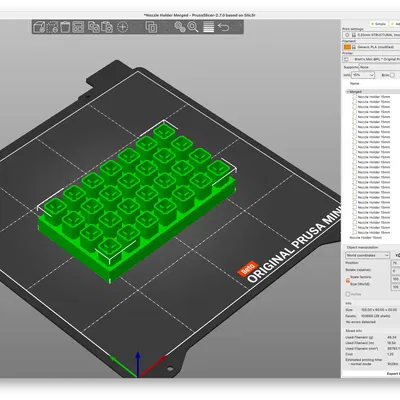Click the Cost value 1.25

[391, 354]
